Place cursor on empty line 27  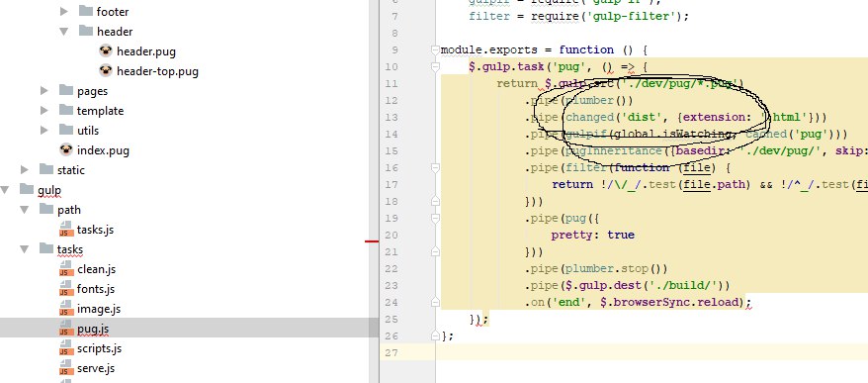coord(651,352)
